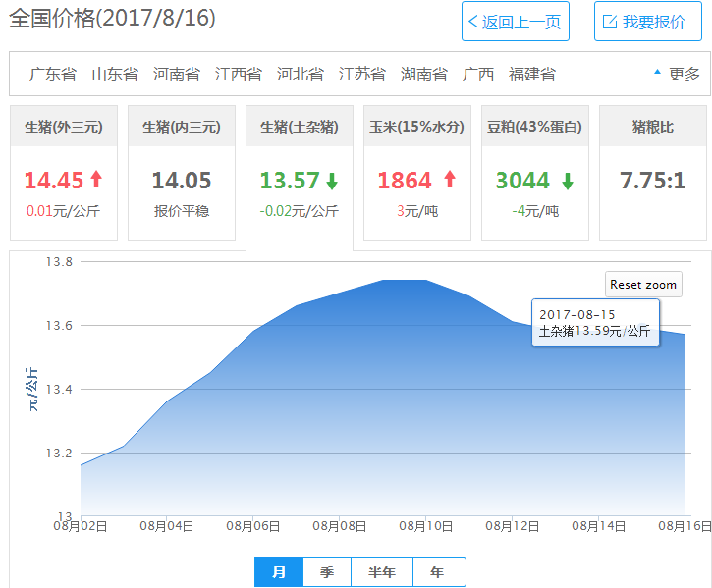
Task: Click the Reset zoom chart button
Action: pyautogui.click(x=643, y=285)
